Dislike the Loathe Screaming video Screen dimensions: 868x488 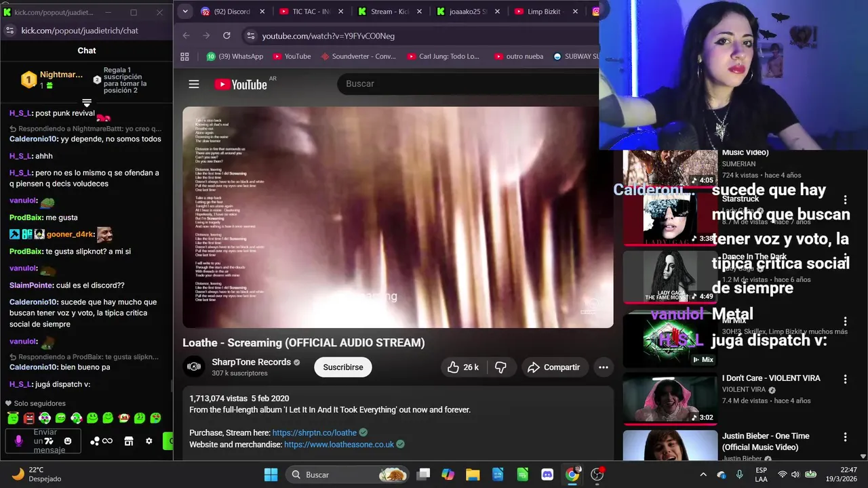coord(500,367)
